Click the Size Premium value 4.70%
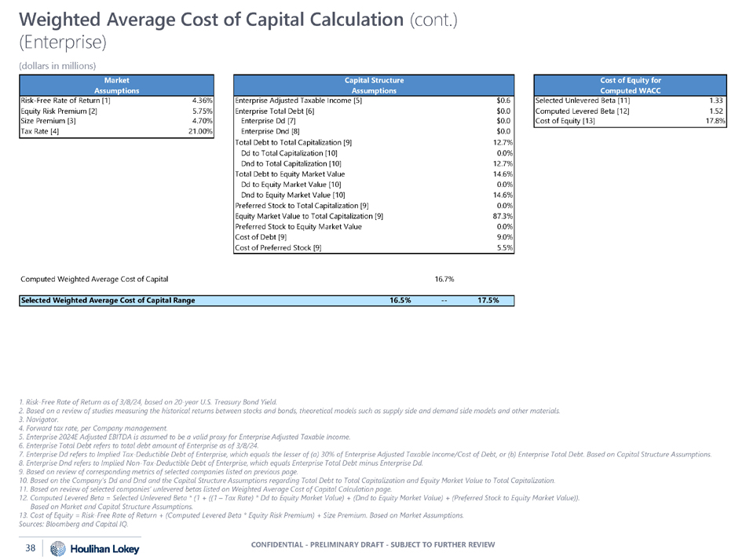 point(202,121)
